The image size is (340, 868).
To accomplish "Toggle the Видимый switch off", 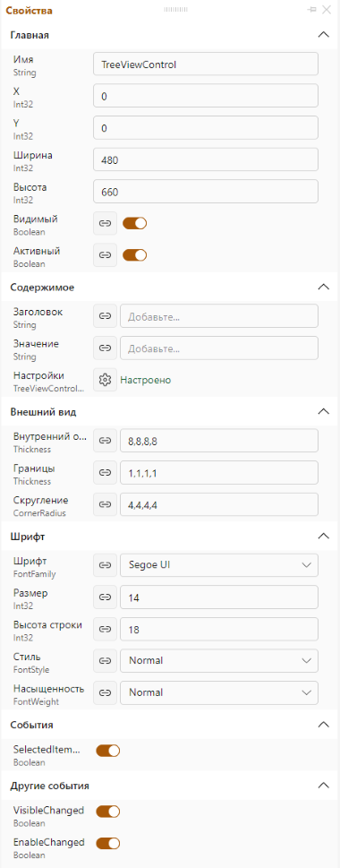I will click(x=134, y=223).
